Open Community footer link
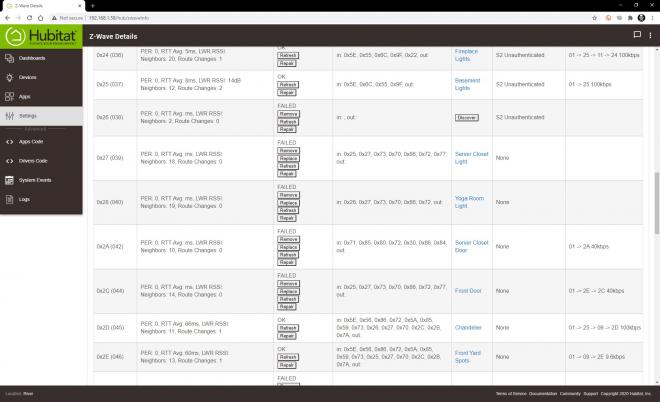 tap(570, 394)
